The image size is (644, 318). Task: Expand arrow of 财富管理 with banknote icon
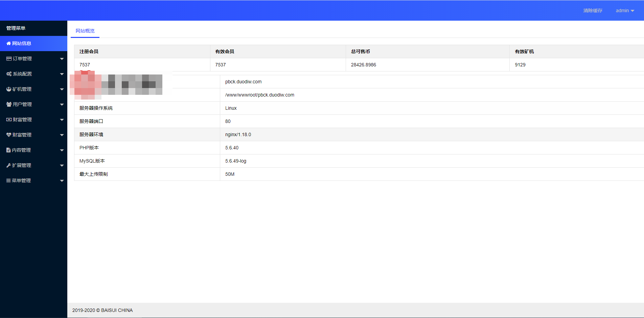62,120
